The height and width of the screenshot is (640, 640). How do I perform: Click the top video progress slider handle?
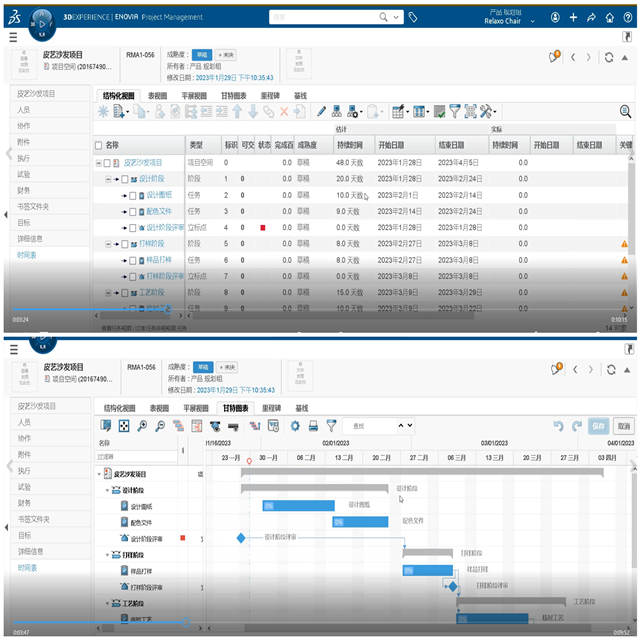(168, 309)
